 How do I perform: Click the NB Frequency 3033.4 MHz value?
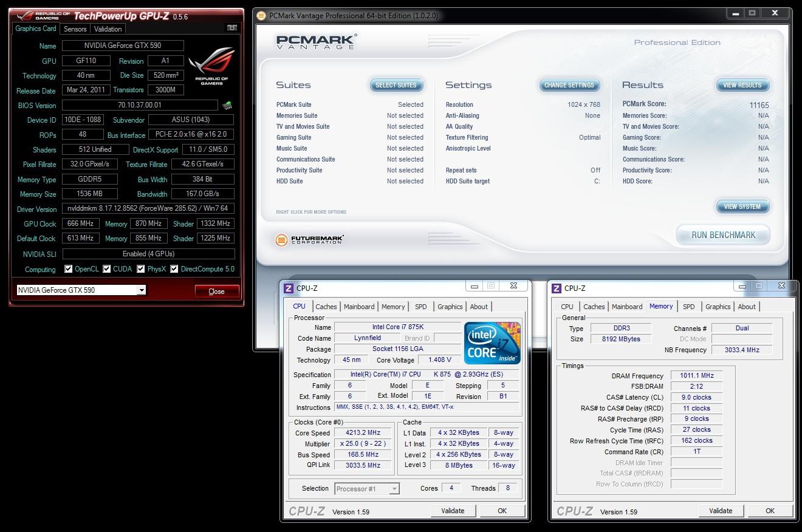coord(742,350)
